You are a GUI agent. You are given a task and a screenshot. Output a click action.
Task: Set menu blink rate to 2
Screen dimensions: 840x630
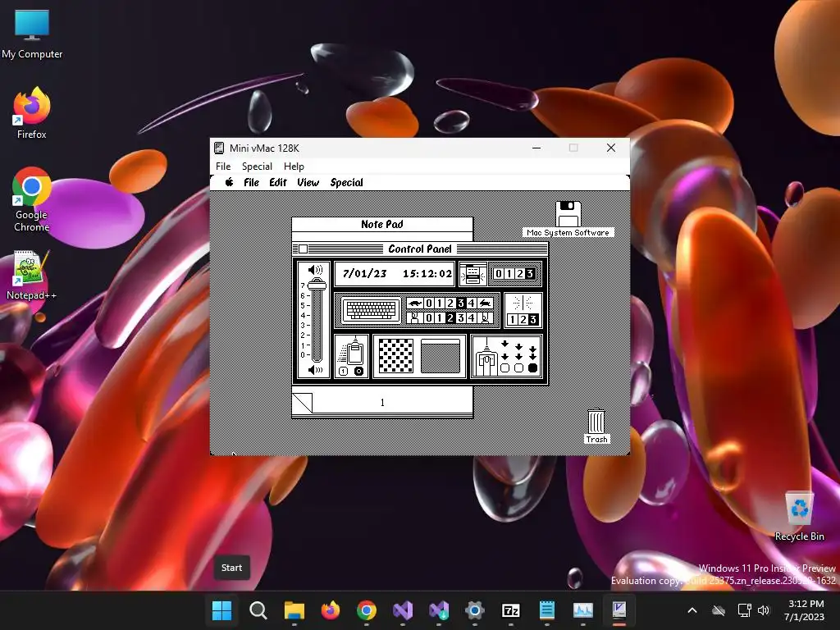pos(519,274)
